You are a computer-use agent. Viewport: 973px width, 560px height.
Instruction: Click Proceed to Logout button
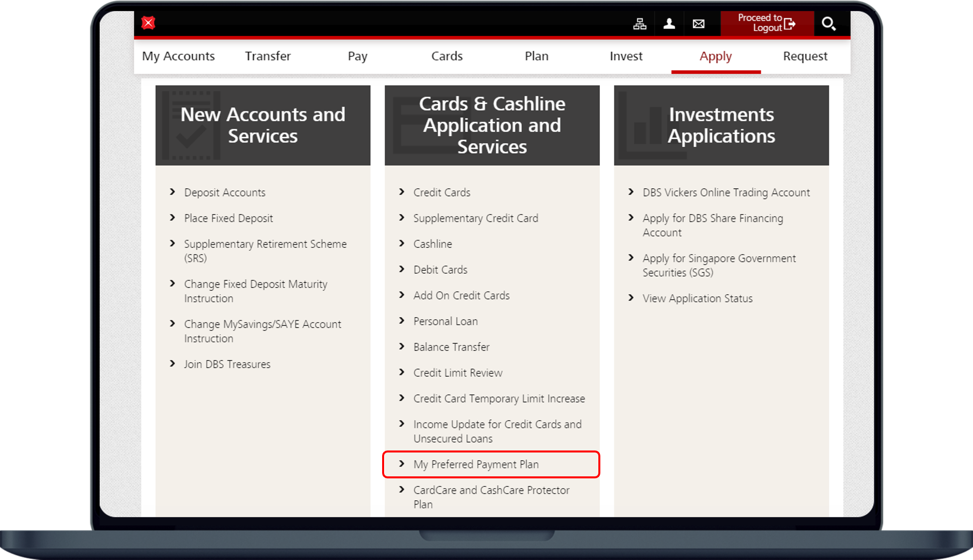pyautogui.click(x=767, y=23)
